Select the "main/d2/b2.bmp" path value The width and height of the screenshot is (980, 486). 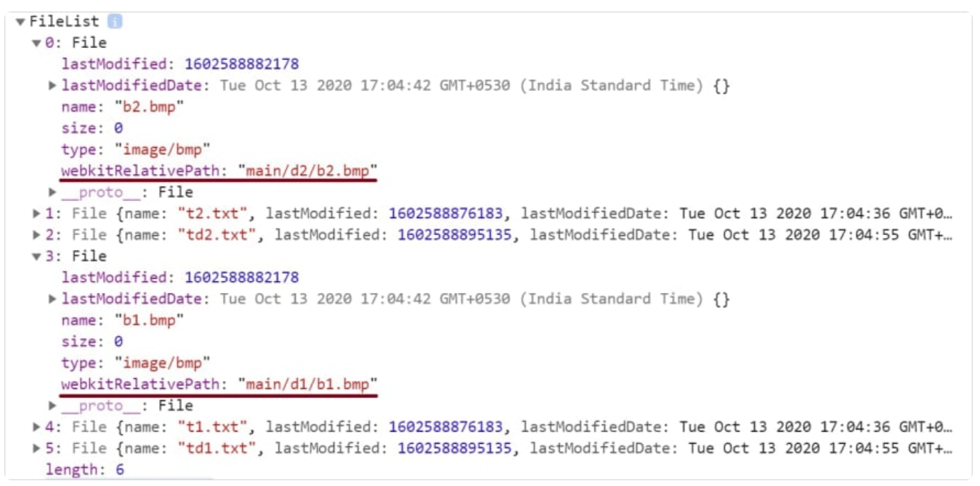point(308,171)
